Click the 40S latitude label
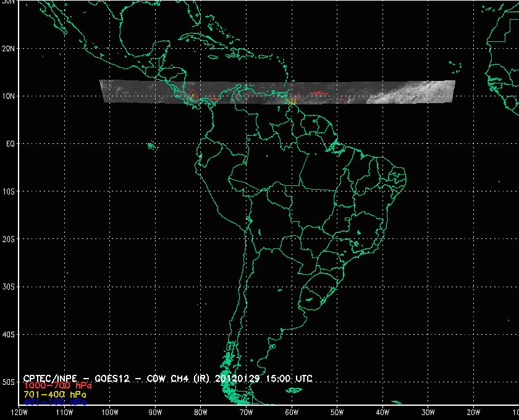Viewport: 519px width, 420px height. (x=8, y=335)
